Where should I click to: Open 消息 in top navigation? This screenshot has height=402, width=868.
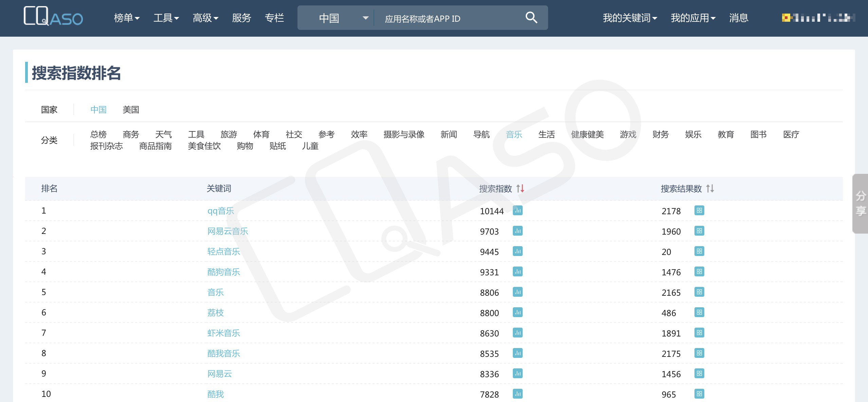pos(739,18)
